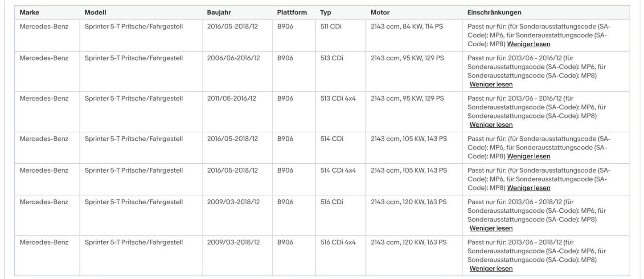Click 'Weniger lesen' in 516 CDi non-4x4 row

(x=491, y=228)
